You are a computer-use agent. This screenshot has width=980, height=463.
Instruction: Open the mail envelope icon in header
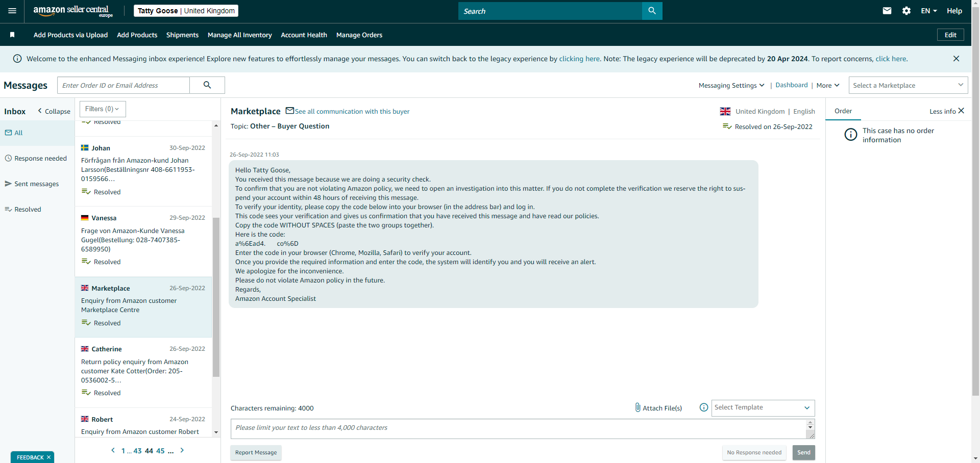(x=887, y=11)
